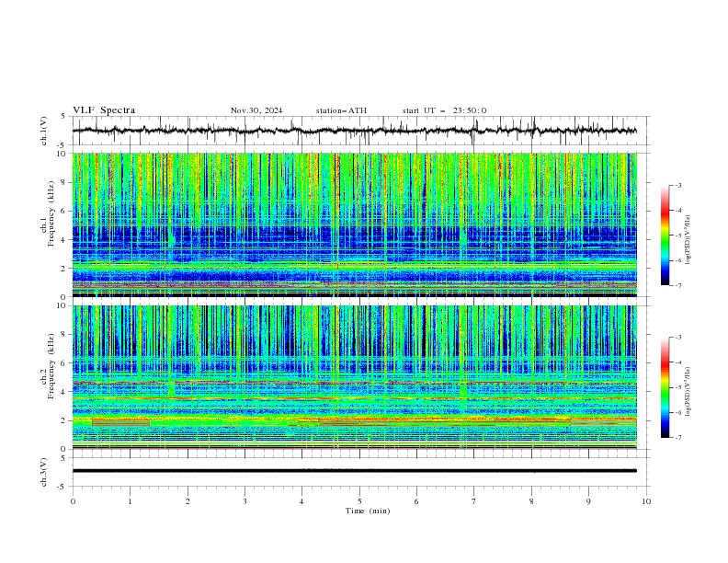
Task: Select the log(PSD) label beside ch.2 colorbar
Action: 688,391
